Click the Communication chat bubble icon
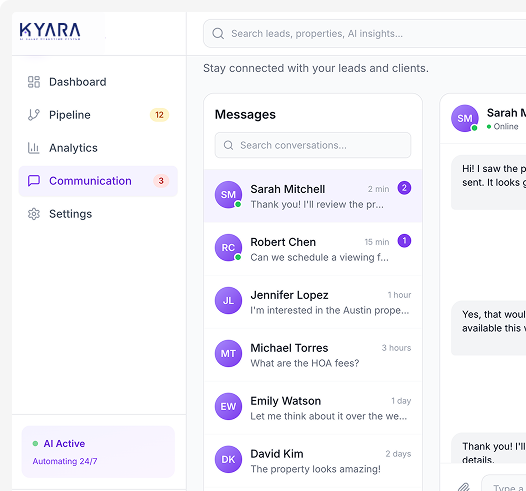Image resolution: width=526 pixels, height=491 pixels. pyautogui.click(x=34, y=181)
